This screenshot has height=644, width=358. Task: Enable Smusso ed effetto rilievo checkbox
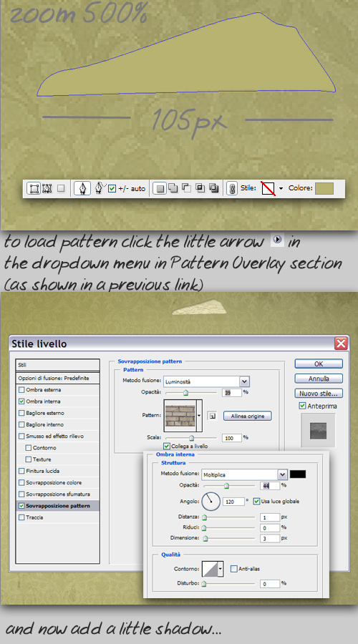click(21, 436)
